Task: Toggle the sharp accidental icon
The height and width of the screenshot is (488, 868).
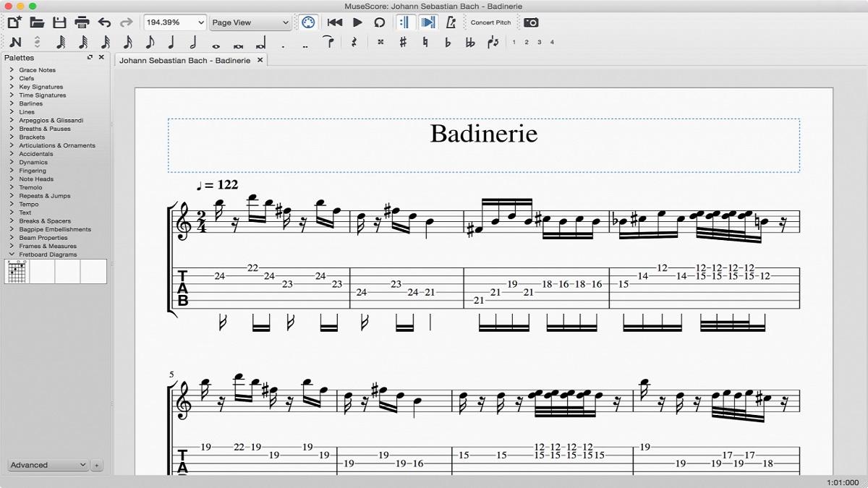Action: pyautogui.click(x=403, y=42)
